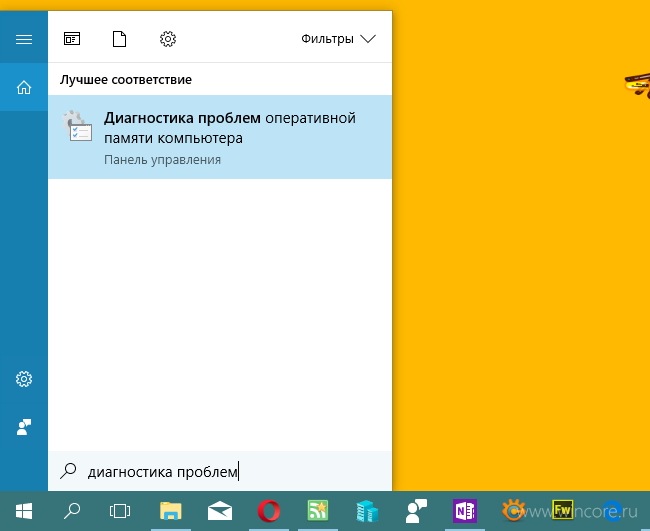Click taskbar search magnifier icon
The height and width of the screenshot is (531, 650).
(x=72, y=511)
